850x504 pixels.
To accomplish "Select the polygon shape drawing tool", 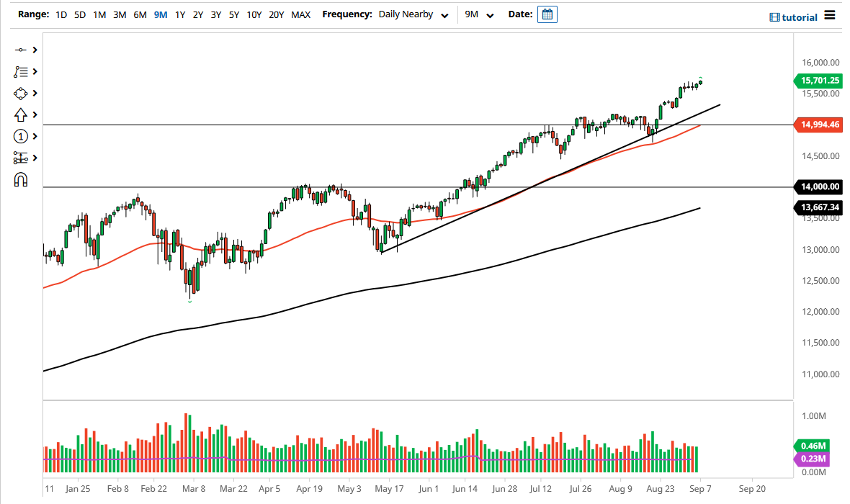I will (x=22, y=93).
